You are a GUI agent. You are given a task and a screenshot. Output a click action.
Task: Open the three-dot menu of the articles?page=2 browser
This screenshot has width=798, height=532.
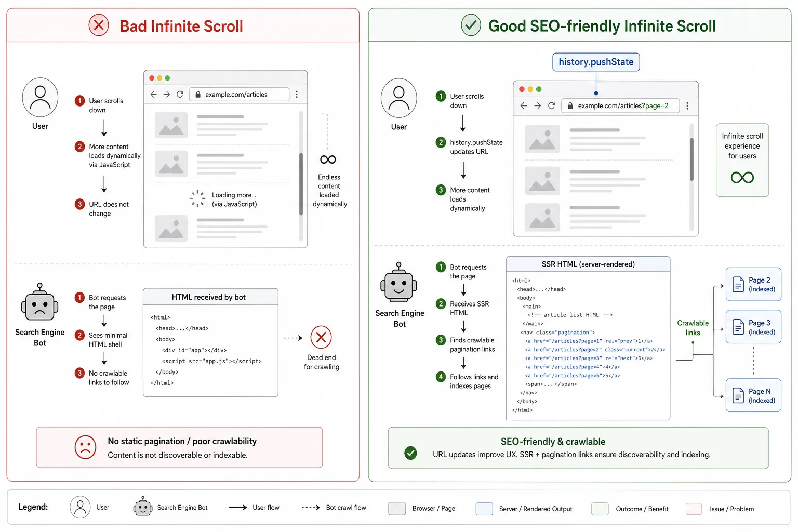click(x=687, y=105)
